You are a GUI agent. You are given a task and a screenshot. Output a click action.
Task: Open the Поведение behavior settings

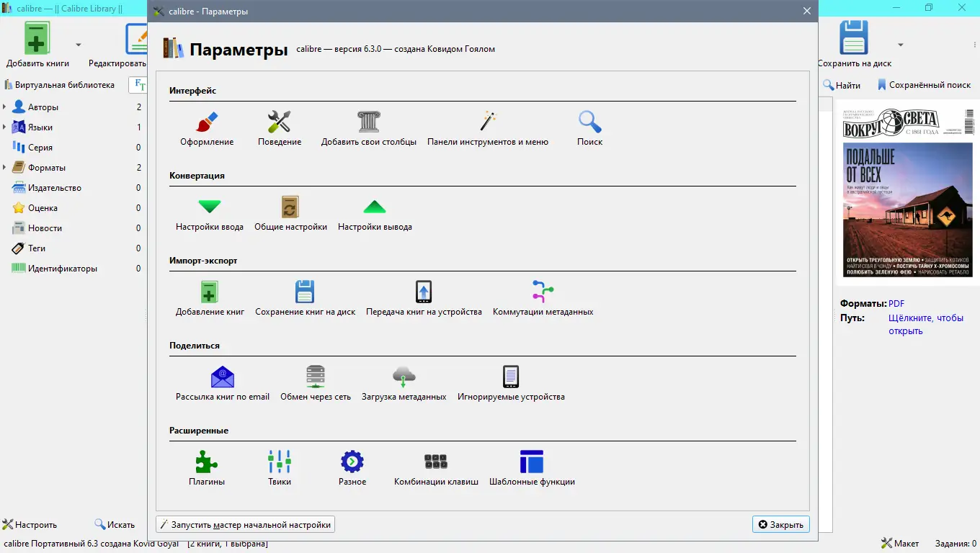point(280,129)
